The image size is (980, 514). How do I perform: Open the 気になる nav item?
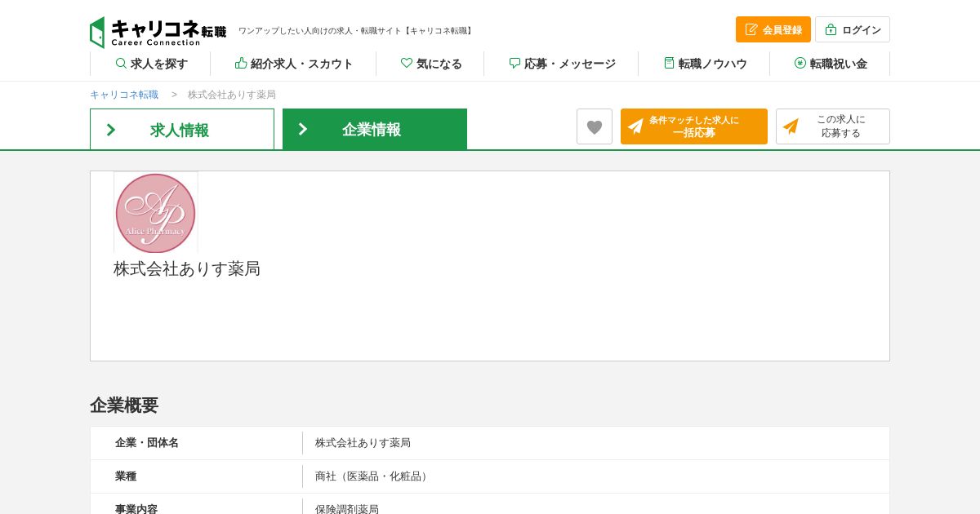point(431,64)
